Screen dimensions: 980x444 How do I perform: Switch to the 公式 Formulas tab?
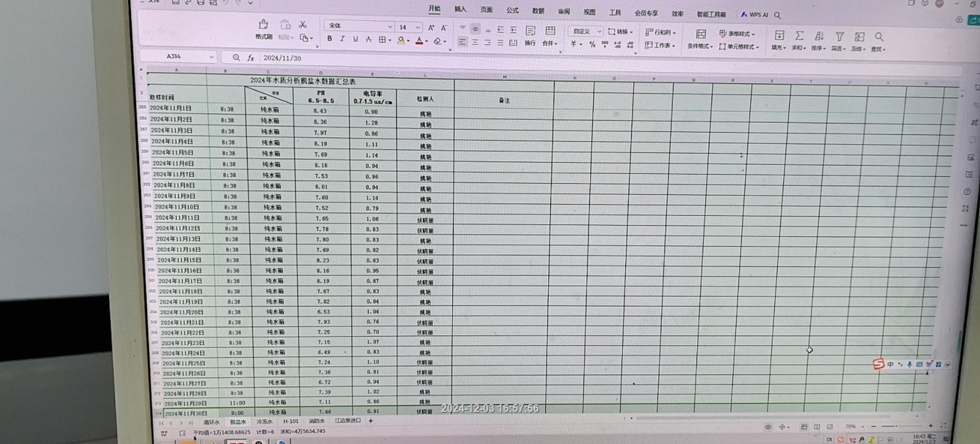click(512, 10)
